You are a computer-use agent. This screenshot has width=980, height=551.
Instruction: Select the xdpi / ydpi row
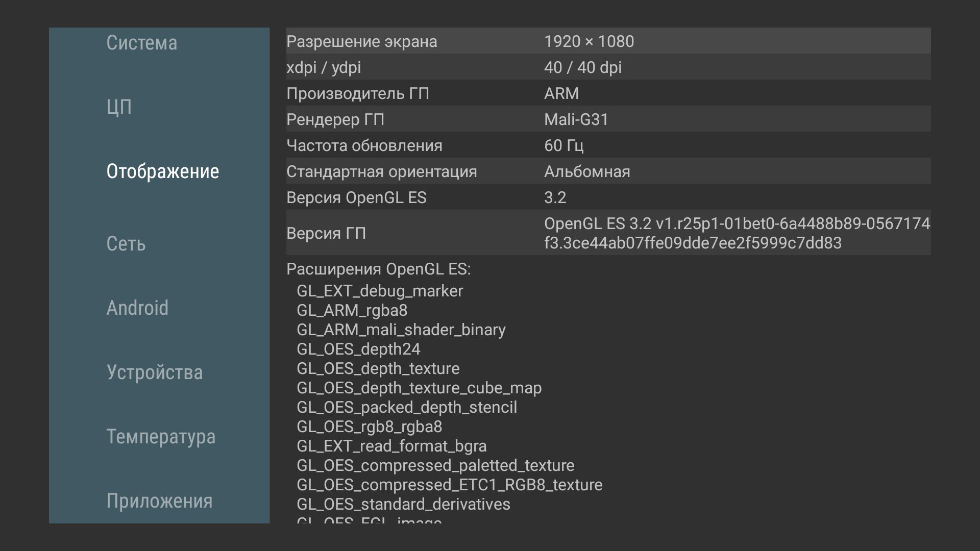[608, 67]
